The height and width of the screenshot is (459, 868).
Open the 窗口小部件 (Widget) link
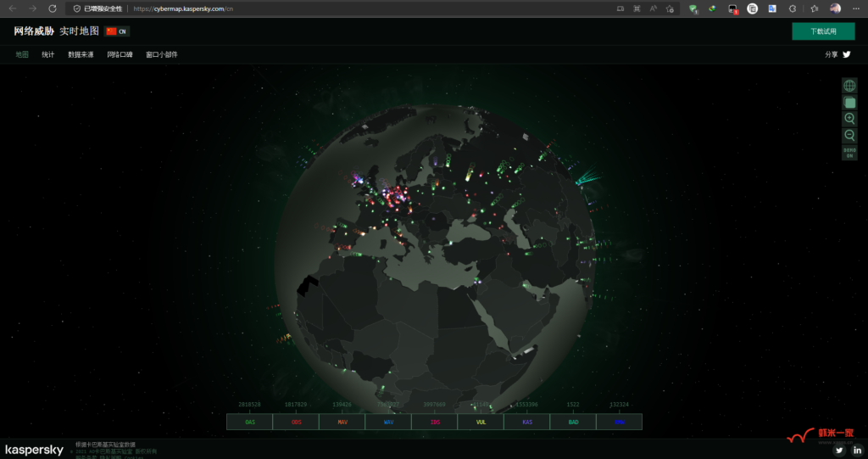click(162, 54)
